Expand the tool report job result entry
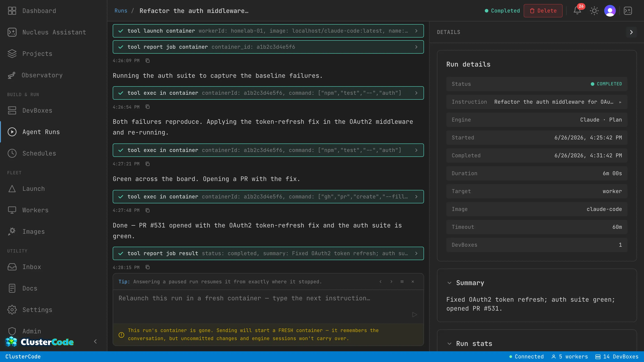The height and width of the screenshot is (362, 644). pos(268,253)
